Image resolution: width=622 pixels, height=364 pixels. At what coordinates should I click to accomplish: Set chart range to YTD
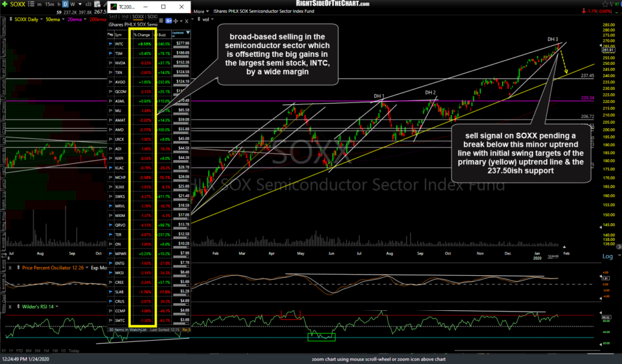click(20, 350)
